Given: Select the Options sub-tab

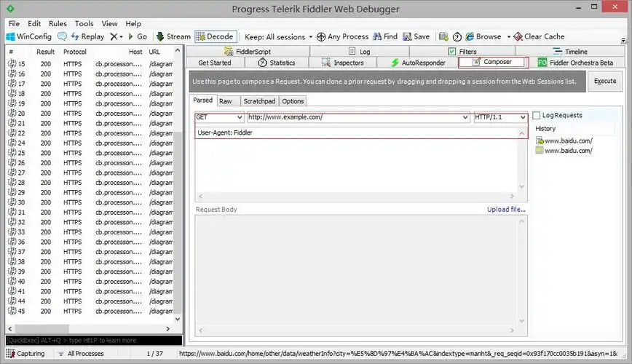Looking at the screenshot, I should (293, 101).
